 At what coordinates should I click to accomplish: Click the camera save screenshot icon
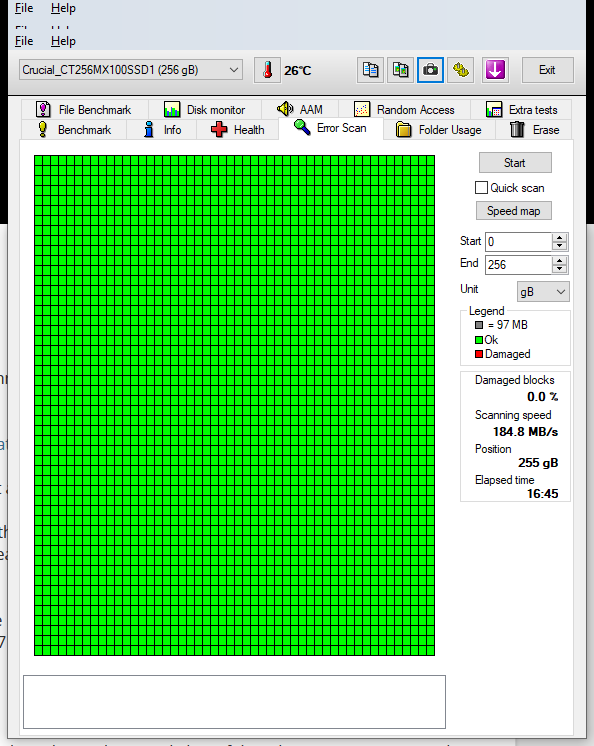click(430, 70)
